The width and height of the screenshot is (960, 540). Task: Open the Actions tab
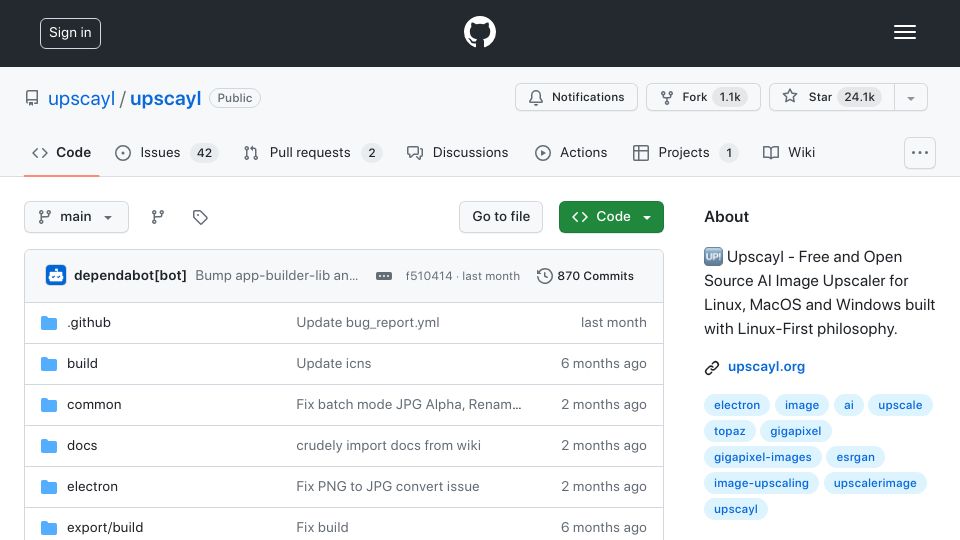571,152
